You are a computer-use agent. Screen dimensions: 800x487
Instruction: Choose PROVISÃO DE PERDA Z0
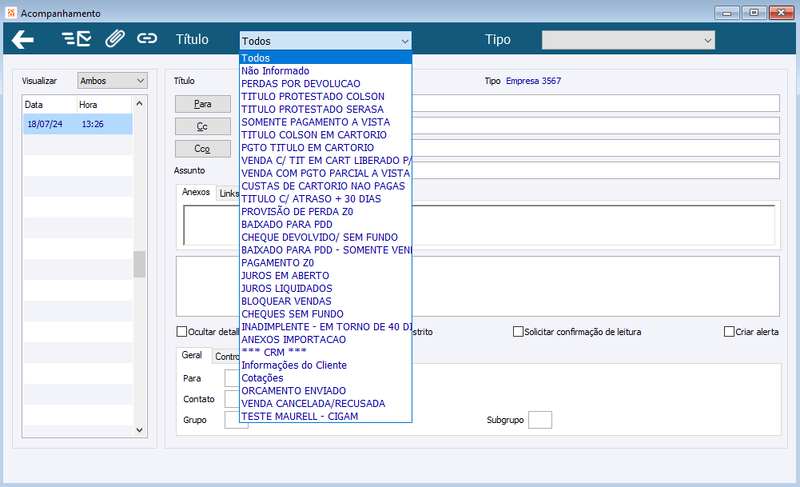pyautogui.click(x=326, y=211)
